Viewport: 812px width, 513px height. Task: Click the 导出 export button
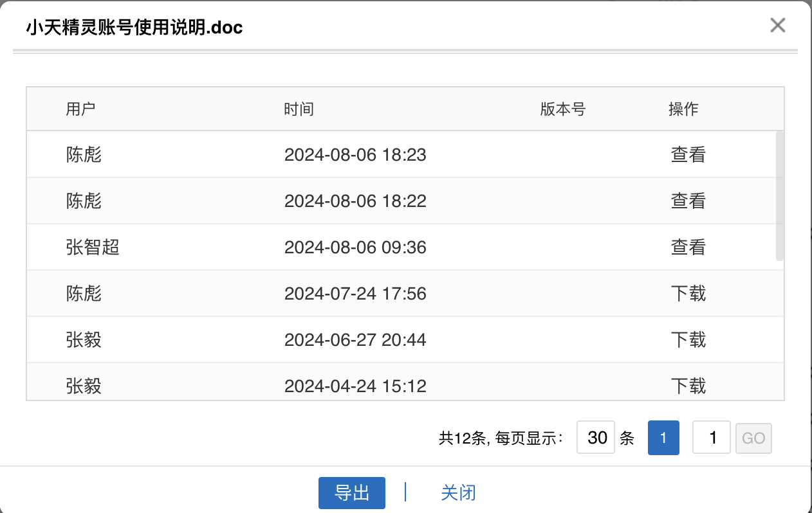point(352,493)
